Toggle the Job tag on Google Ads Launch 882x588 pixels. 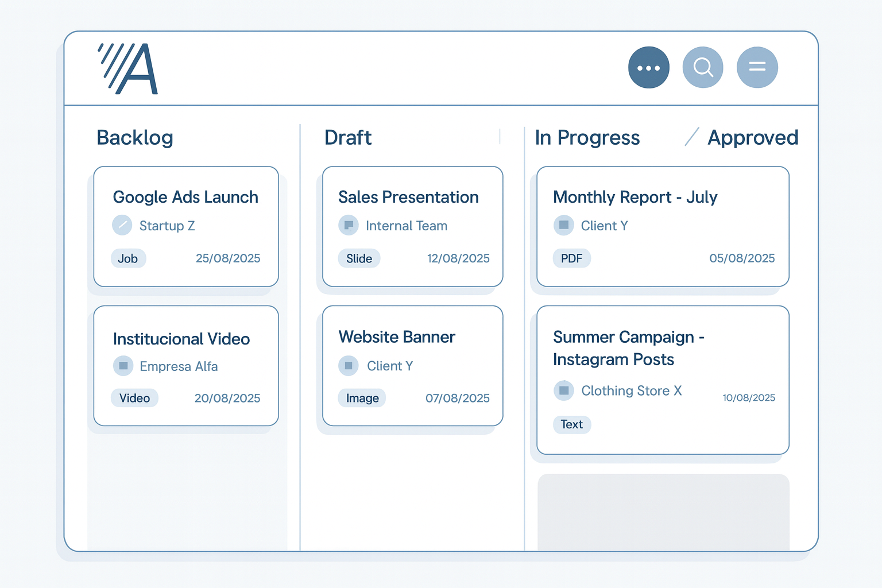128,258
